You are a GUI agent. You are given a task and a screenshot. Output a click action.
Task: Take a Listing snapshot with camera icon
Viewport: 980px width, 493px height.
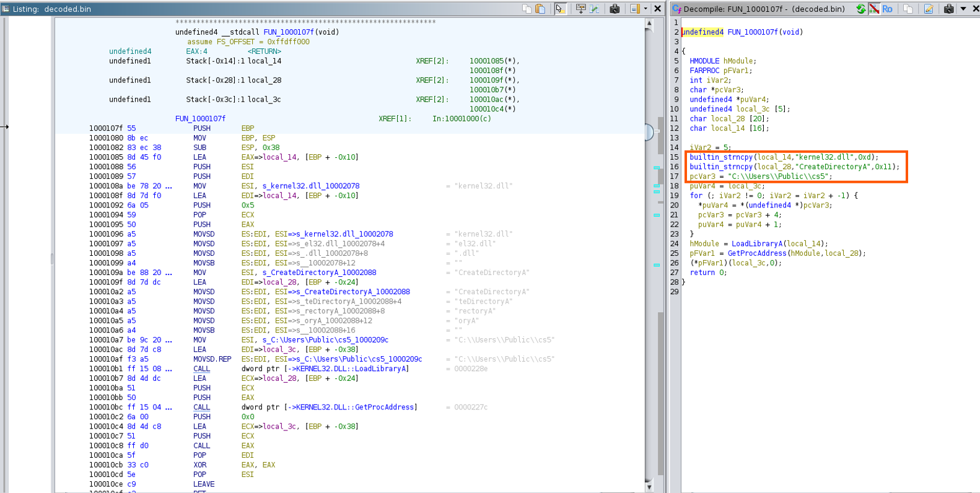(615, 9)
